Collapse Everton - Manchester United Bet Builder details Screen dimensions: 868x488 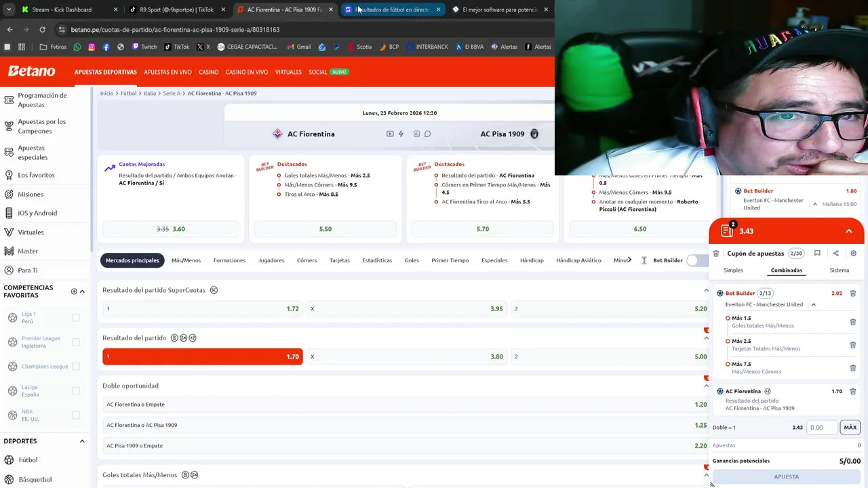point(813,304)
